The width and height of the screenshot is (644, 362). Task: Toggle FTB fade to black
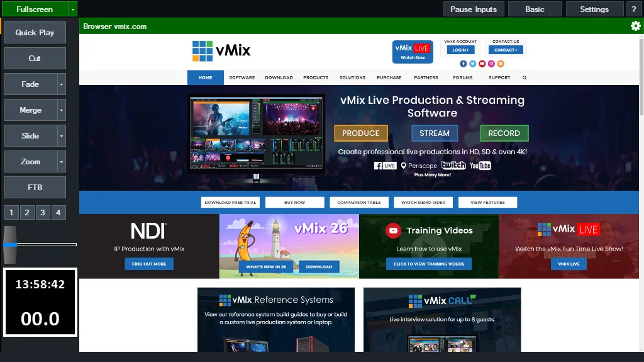point(35,188)
